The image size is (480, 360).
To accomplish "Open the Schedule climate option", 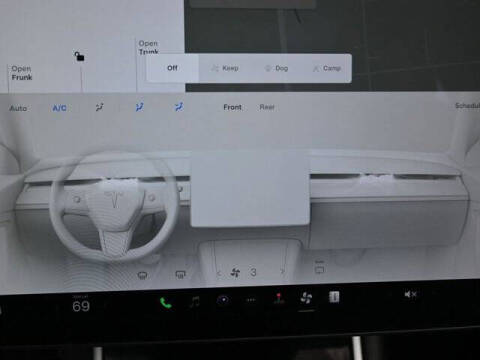I will pos(467,106).
